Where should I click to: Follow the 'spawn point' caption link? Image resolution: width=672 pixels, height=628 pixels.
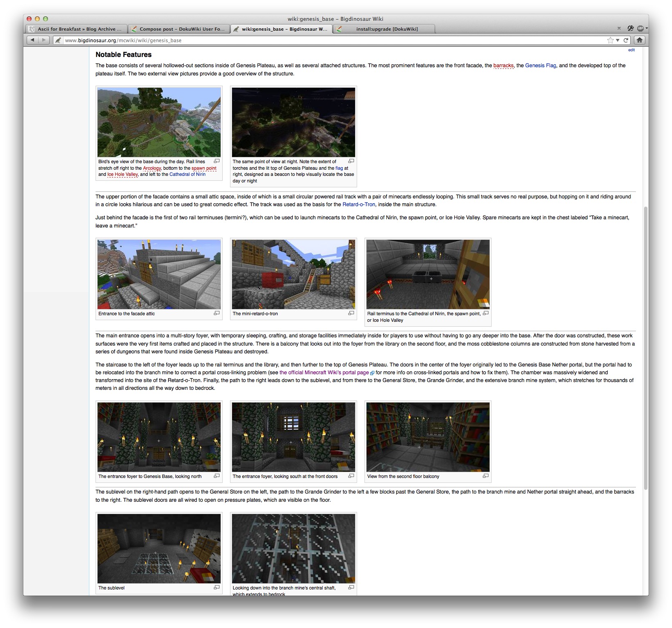204,168
